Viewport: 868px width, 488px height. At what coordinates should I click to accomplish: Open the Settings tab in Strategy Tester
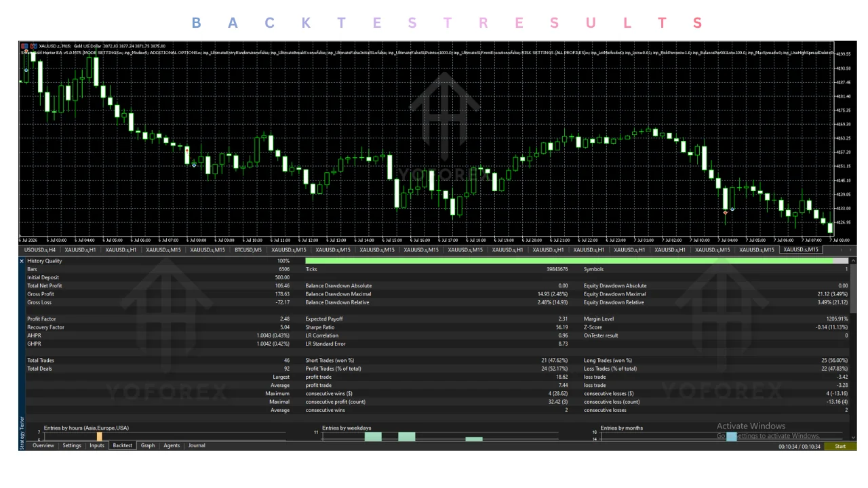pyautogui.click(x=72, y=445)
